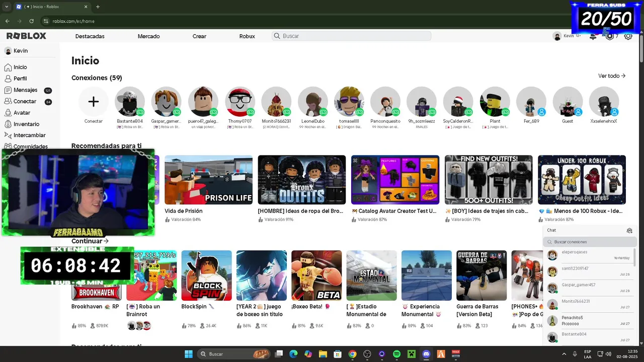The width and height of the screenshot is (644, 362).
Task: Open Spotify from the taskbar
Action: click(396, 354)
